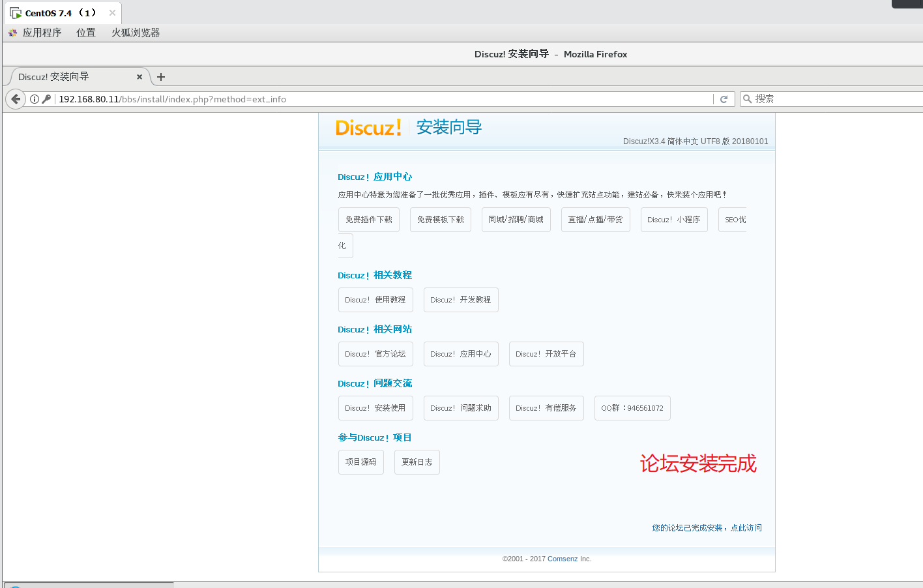Click the 免费模板下载 button
The image size is (923, 588).
point(441,220)
